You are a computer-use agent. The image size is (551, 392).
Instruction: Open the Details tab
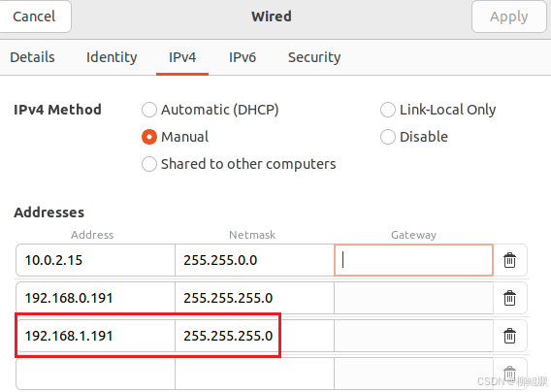tap(32, 57)
